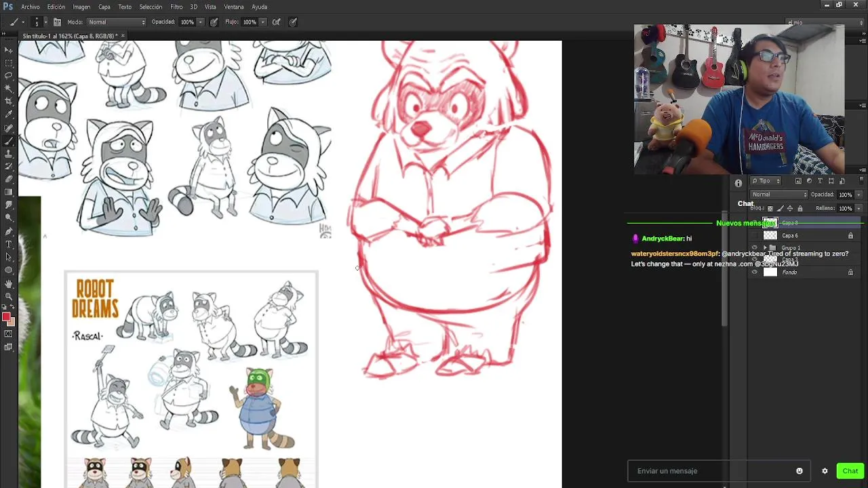Hide the Grupo 1 layer group
The image size is (868, 488).
(x=755, y=248)
